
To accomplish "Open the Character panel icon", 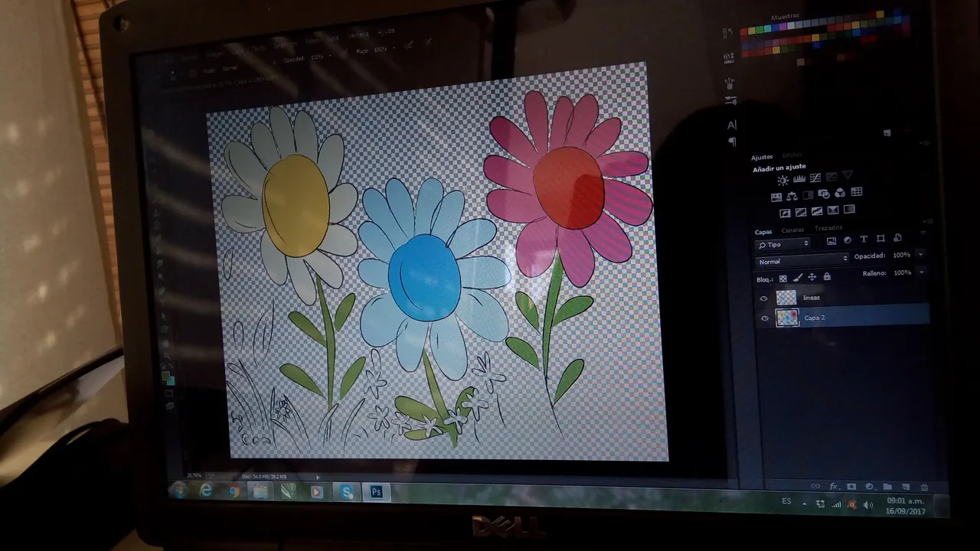I will (731, 125).
